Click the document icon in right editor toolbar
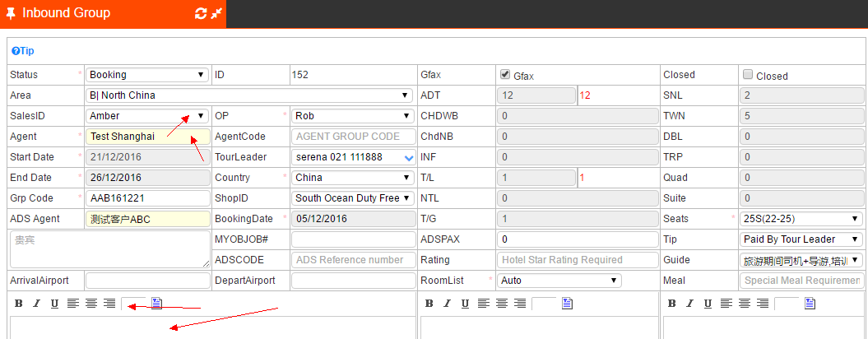Screen dimensions: 868x339 809,304
